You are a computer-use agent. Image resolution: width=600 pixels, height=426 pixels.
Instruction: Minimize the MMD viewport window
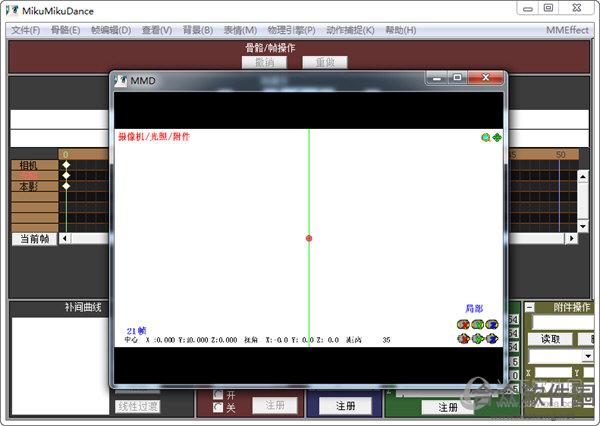click(437, 78)
